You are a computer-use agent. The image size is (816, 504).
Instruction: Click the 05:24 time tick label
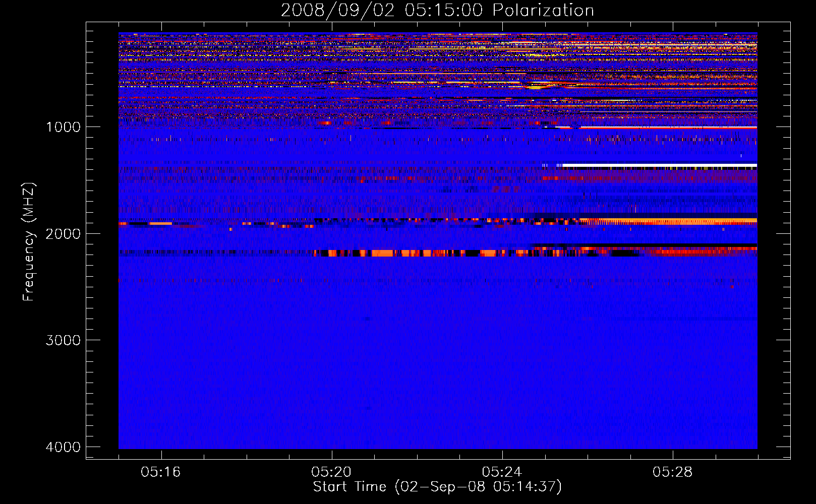[502, 472]
